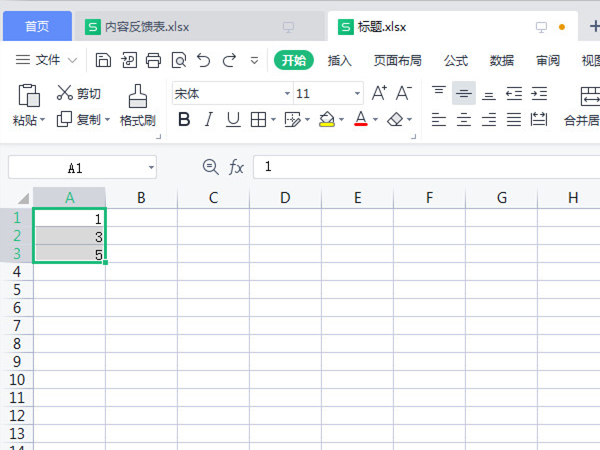Toggle Italic formatting
This screenshot has width=600, height=450.
pos(209,120)
